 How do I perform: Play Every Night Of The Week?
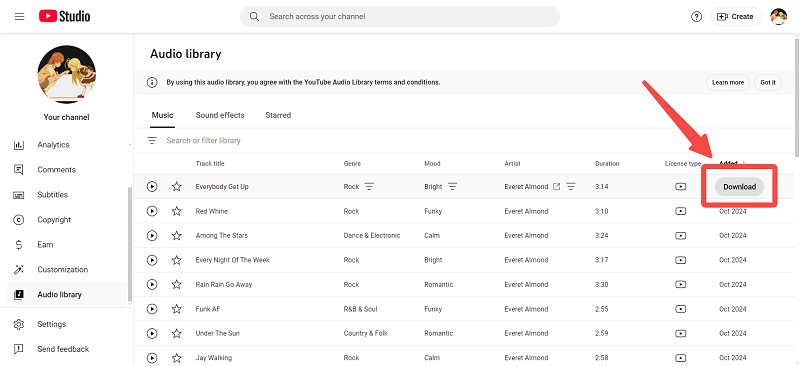coord(152,260)
